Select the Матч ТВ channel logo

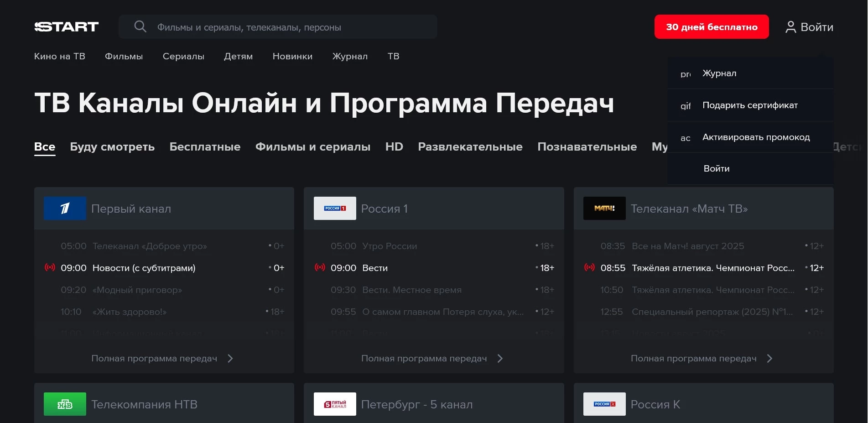[604, 208]
